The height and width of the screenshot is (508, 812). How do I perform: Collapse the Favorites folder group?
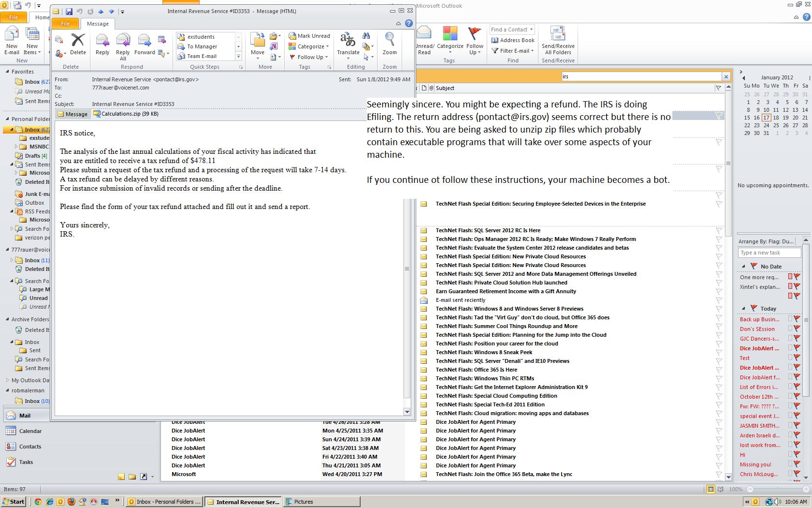[x=7, y=71]
